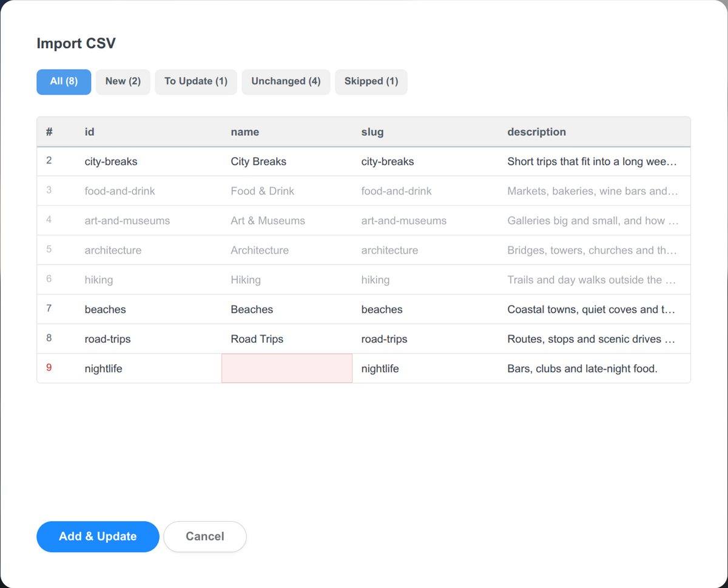728x588 pixels.
Task: View the Skipped (1) tab
Action: point(371,81)
